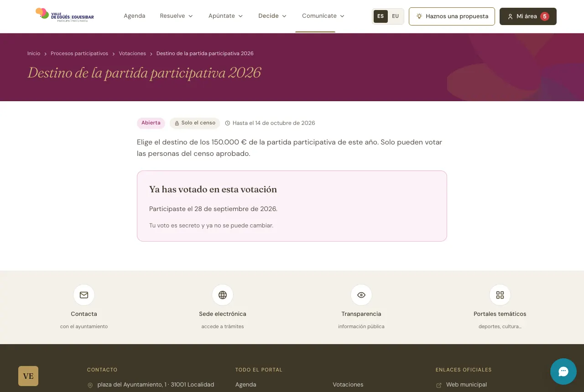Click the notification badge showing 5
Viewport: 584px width, 392px height.
click(545, 16)
